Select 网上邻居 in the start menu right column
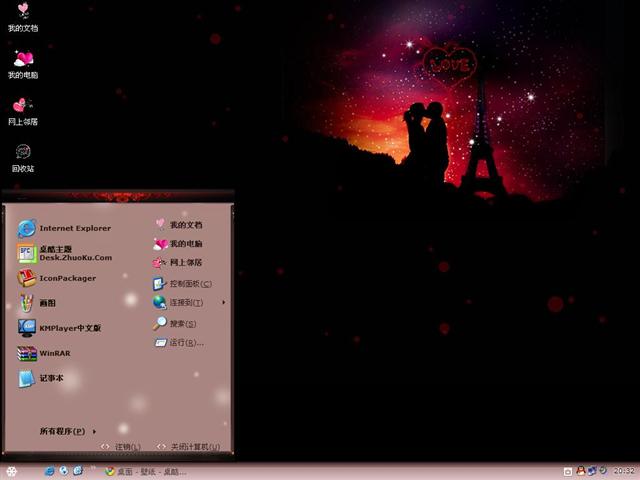This screenshot has width=640, height=480. (x=178, y=262)
